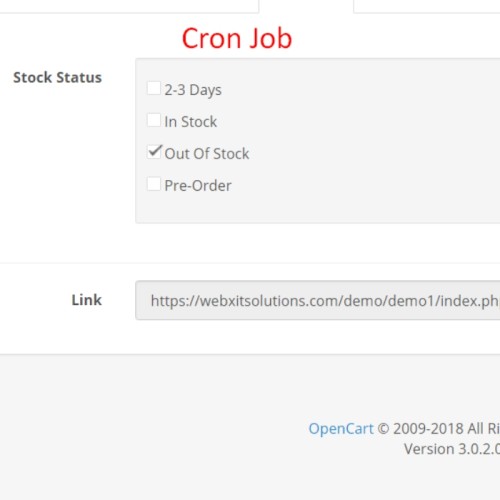This screenshot has height=500, width=500.
Task: Check the 2-3 Days checkbox
Action: (x=154, y=88)
